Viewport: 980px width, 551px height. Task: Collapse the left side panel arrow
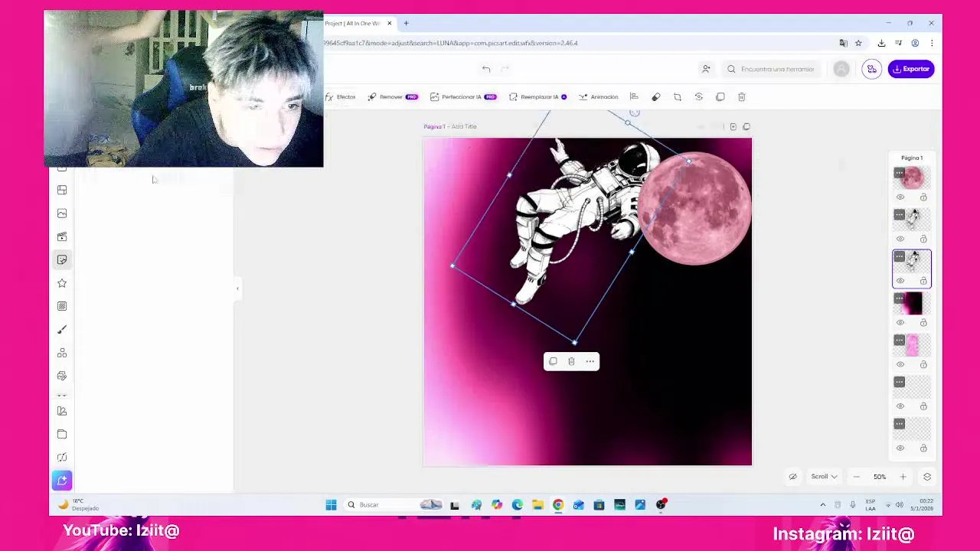pos(237,289)
